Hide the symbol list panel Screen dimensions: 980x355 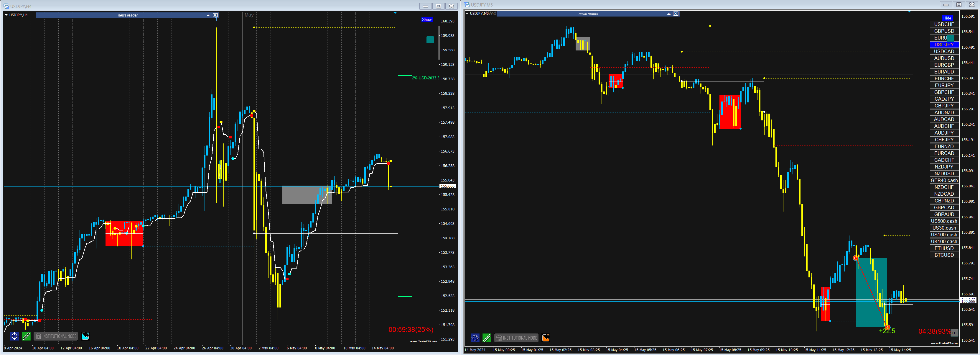(947, 18)
